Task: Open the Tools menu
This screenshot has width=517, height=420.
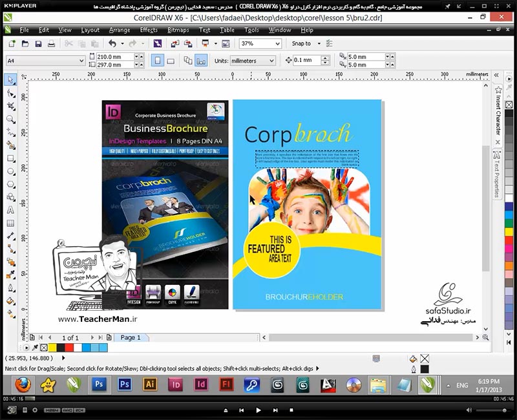Action: point(251,30)
